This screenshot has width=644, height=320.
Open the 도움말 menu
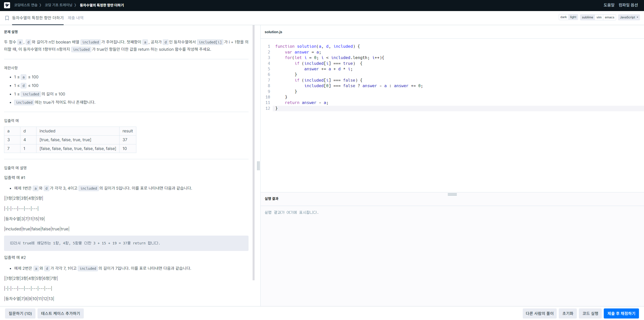click(609, 5)
